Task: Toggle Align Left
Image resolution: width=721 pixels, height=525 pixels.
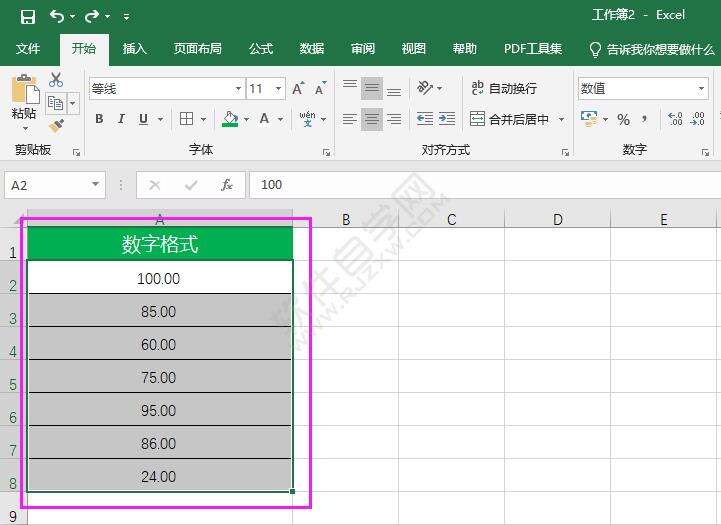Action: (x=350, y=120)
